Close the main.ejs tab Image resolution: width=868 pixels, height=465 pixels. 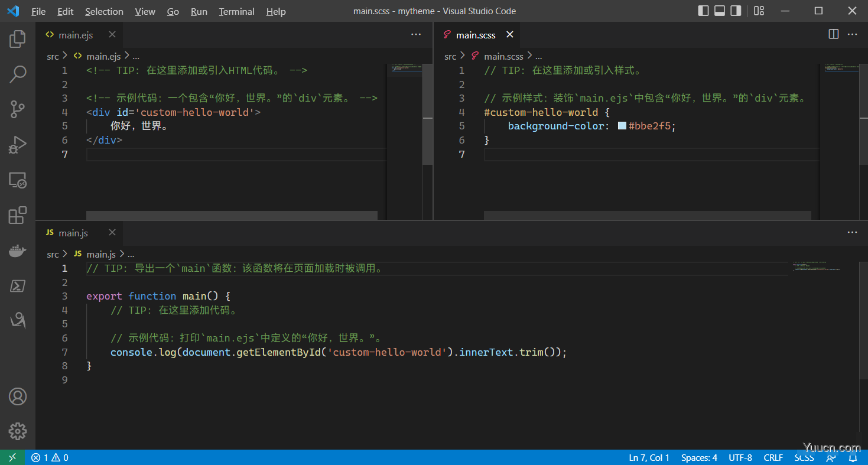[112, 34]
